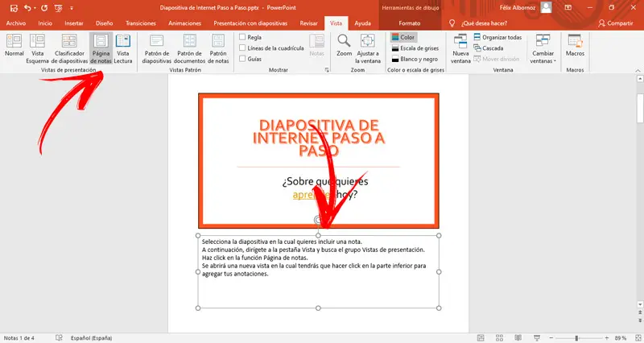
Task: Select Color display mode
Action: click(x=403, y=37)
